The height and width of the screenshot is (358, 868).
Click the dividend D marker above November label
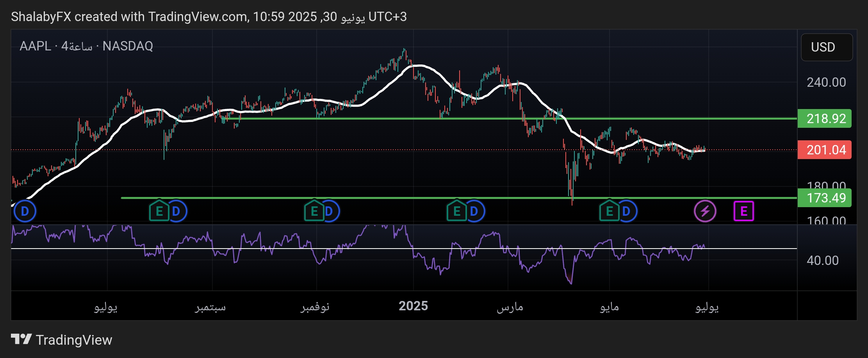[330, 211]
